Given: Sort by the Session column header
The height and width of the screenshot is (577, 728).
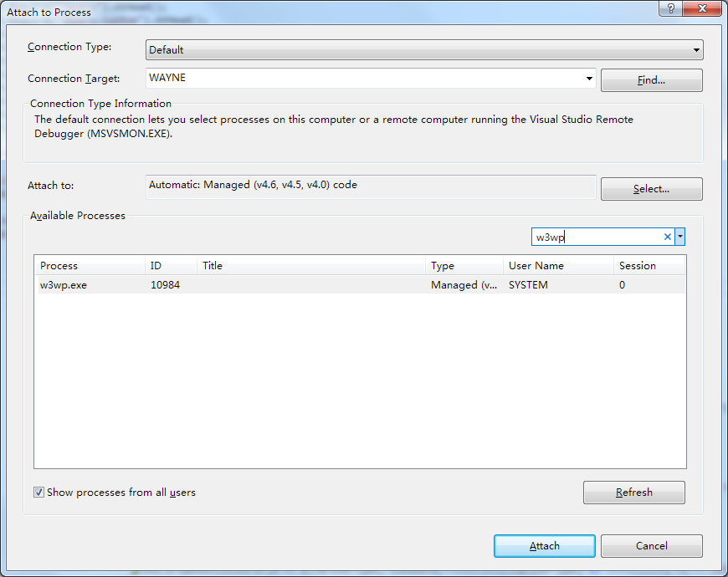Looking at the screenshot, I should (649, 266).
